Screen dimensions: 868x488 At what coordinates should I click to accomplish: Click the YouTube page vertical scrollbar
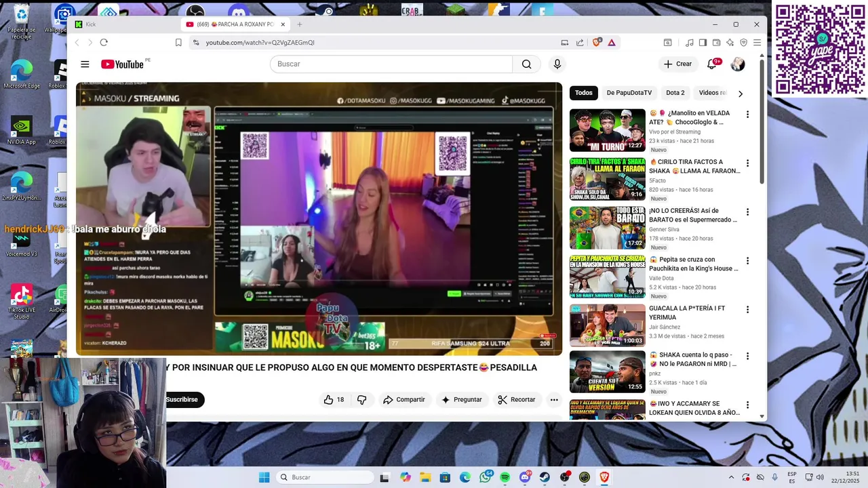[762, 122]
